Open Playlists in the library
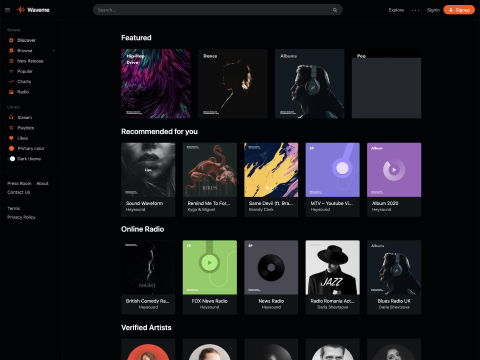480x360 pixels. click(x=25, y=128)
